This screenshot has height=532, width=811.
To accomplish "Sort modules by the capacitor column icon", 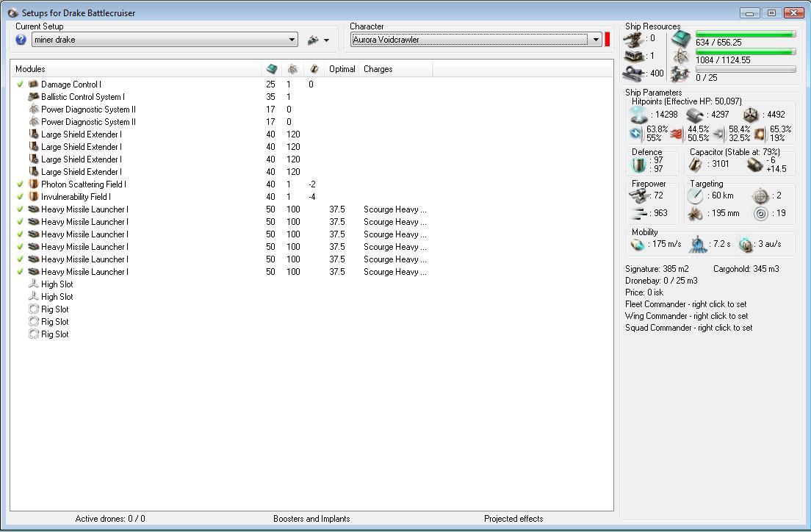I will click(x=314, y=69).
